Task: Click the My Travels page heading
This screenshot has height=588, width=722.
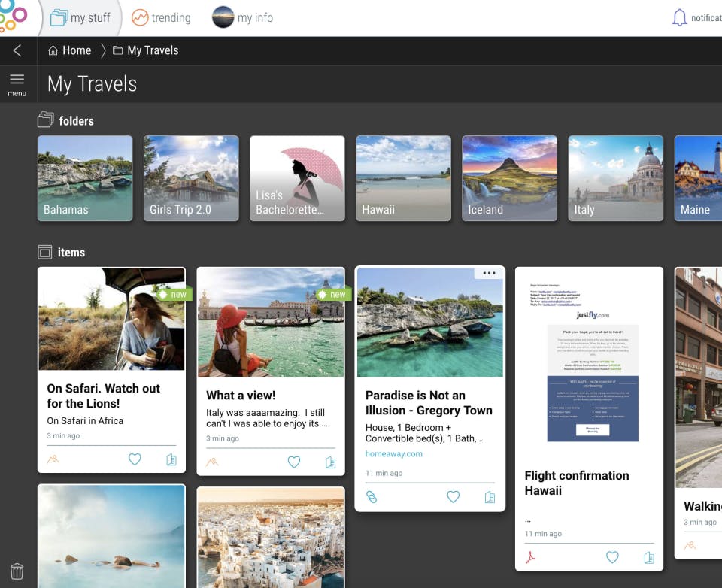Action: coord(92,84)
